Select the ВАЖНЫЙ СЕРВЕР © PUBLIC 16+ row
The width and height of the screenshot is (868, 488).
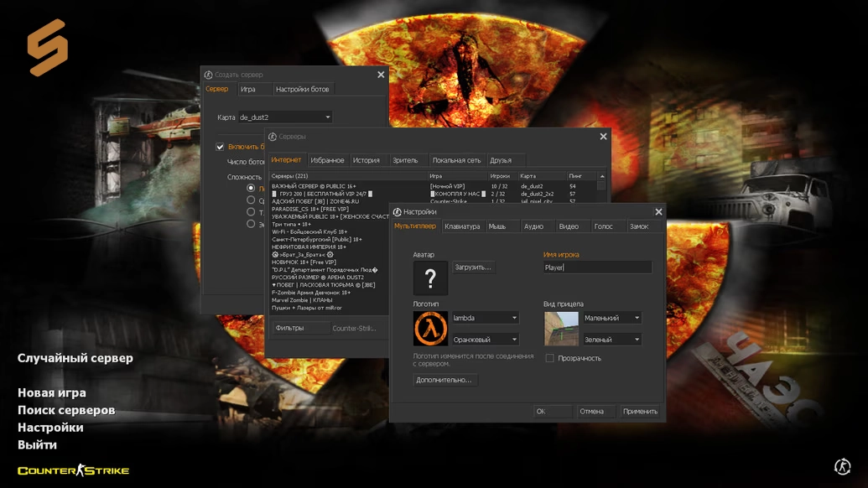434,186
